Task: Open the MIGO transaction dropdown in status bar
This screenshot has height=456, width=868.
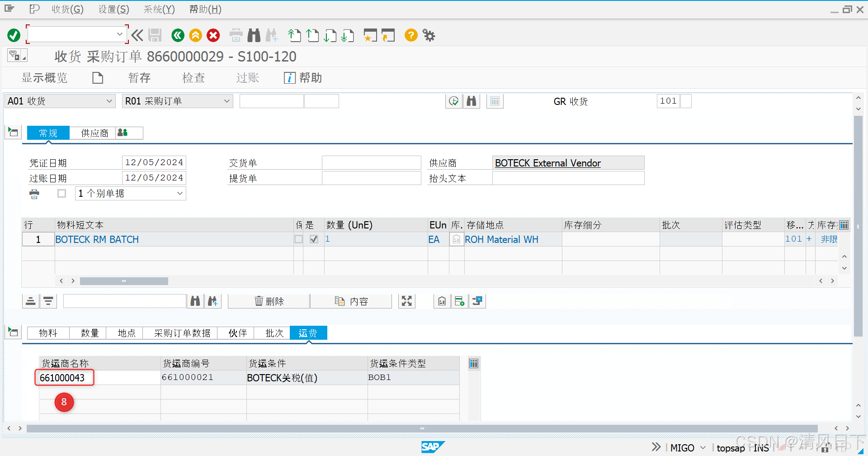Action: pyautogui.click(x=703, y=448)
